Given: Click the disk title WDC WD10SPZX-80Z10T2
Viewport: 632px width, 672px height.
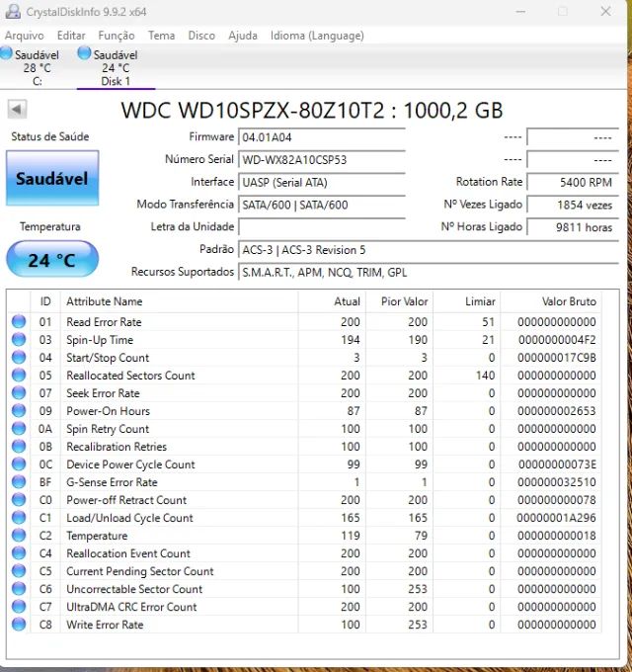Looking at the screenshot, I should pyautogui.click(x=253, y=110).
